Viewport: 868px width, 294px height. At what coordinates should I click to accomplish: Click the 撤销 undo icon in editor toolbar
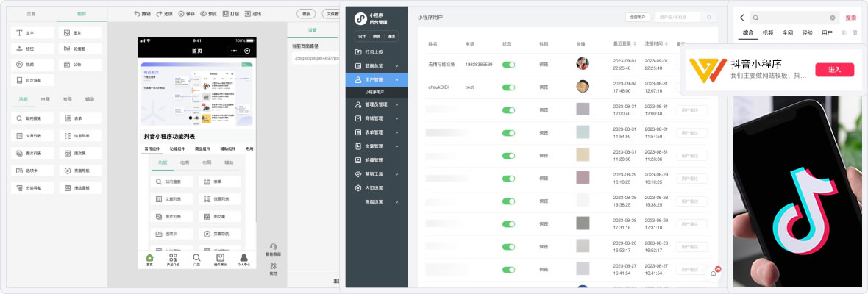[137, 14]
